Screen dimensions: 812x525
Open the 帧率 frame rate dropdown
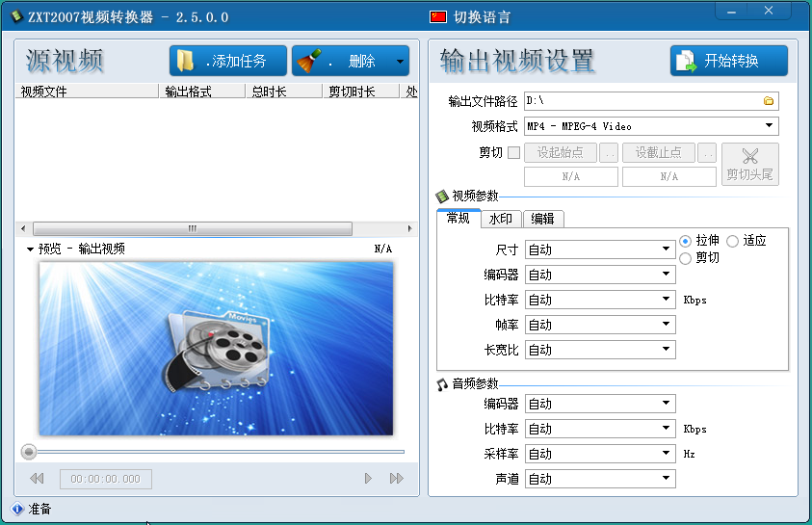(x=600, y=325)
